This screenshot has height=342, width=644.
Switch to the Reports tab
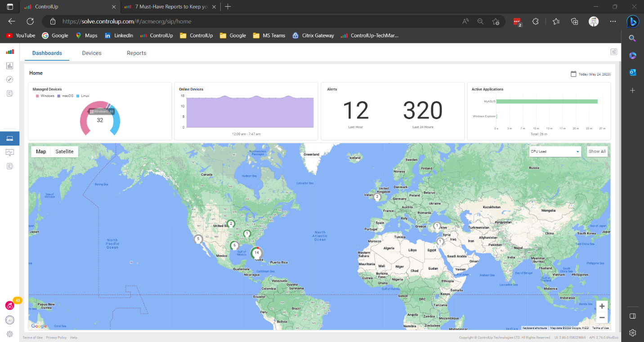tap(136, 53)
